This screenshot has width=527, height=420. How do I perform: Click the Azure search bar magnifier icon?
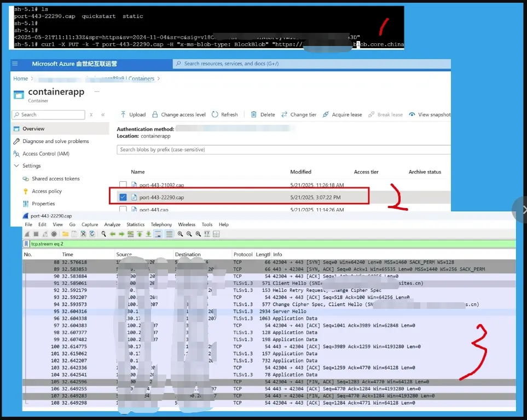(178, 64)
